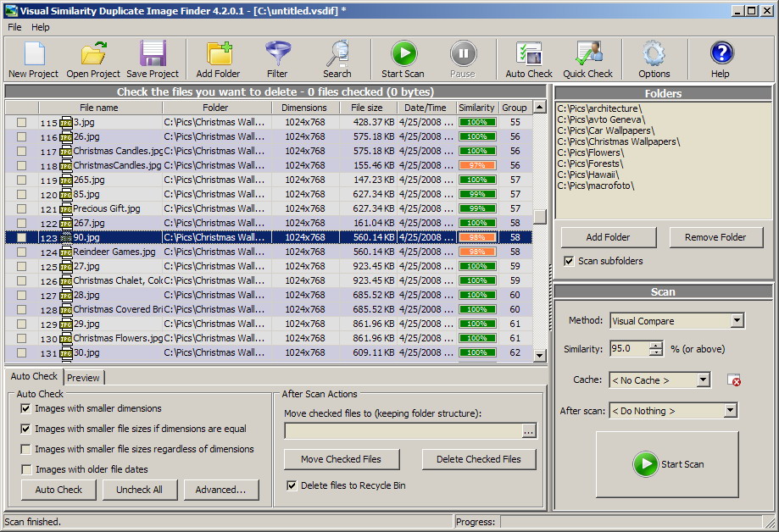
Task: Click the Save Project floppy icon
Action: click(x=153, y=54)
